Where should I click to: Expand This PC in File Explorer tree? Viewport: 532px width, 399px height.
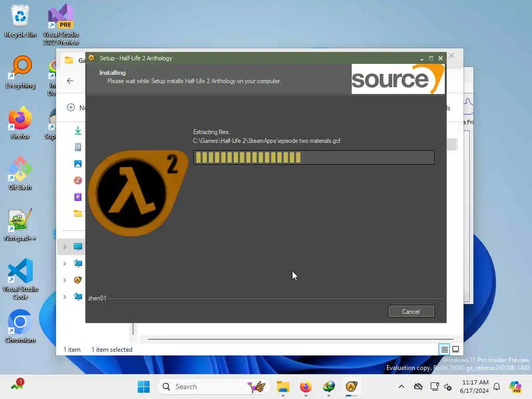[64, 247]
